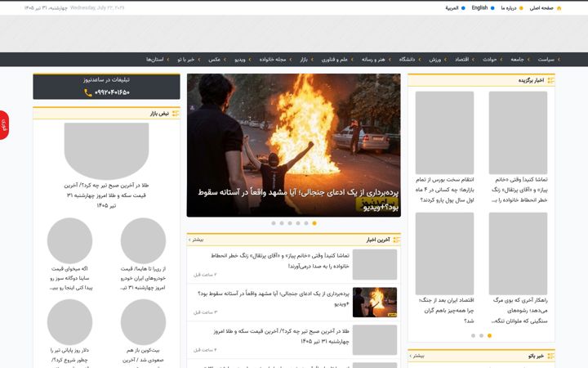Switch site language to English
The width and height of the screenshot is (588, 368).
[479, 8]
